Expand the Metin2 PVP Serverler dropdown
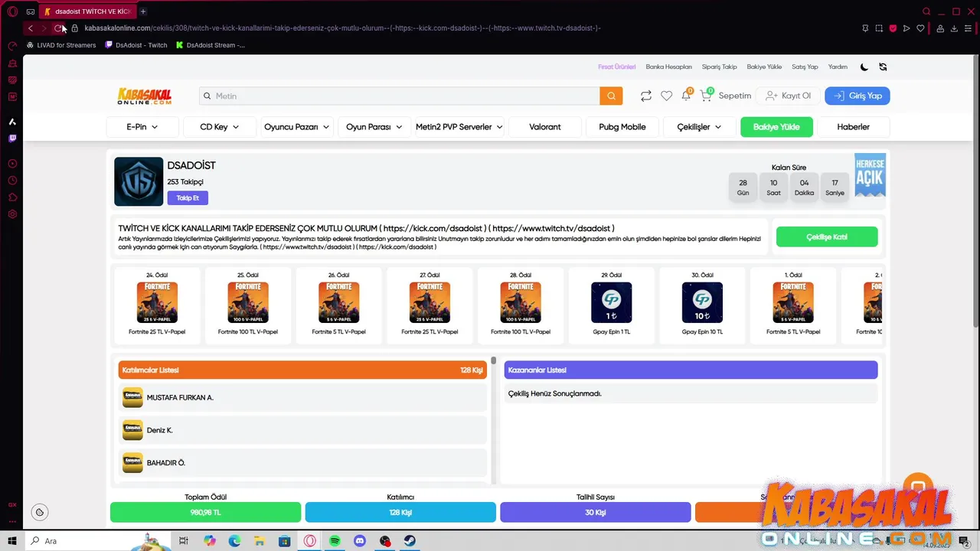This screenshot has width=980, height=551. coord(459,127)
